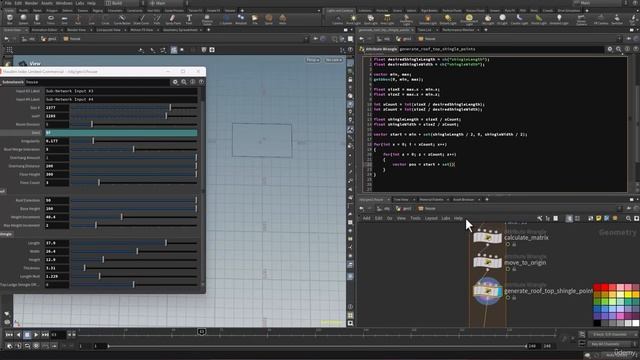Open Persp viewport menu dropdown

(x=313, y=60)
